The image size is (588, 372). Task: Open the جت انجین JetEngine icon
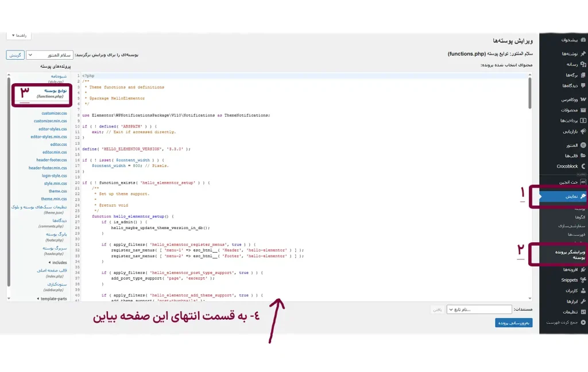(x=583, y=182)
